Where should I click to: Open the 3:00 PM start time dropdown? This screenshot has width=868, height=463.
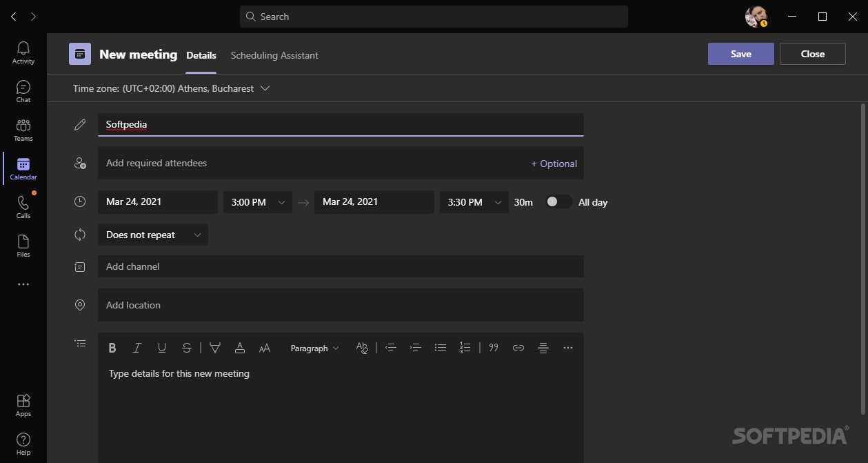257,202
